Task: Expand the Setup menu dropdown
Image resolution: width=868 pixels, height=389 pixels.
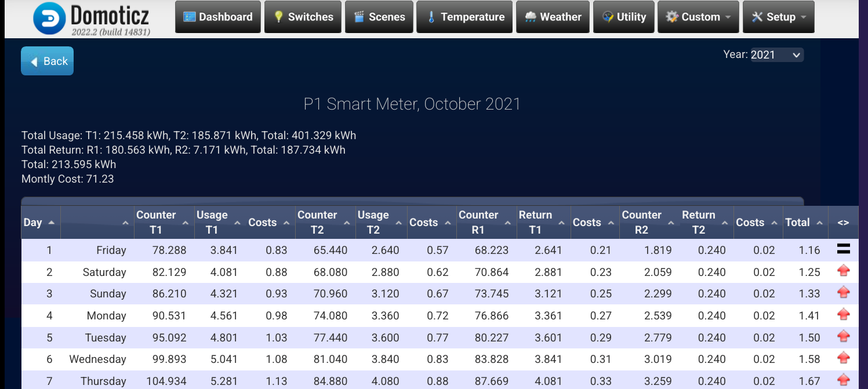Action: tap(778, 17)
